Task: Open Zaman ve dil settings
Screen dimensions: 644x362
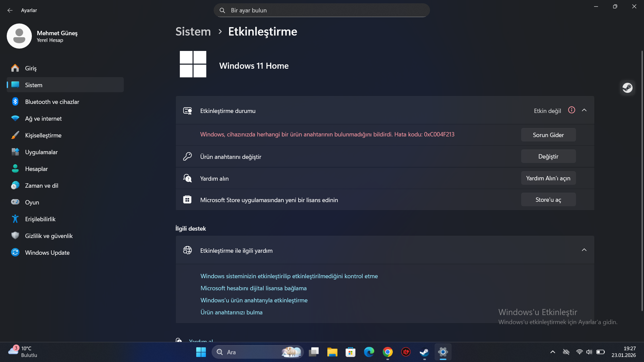Action: coord(65,185)
